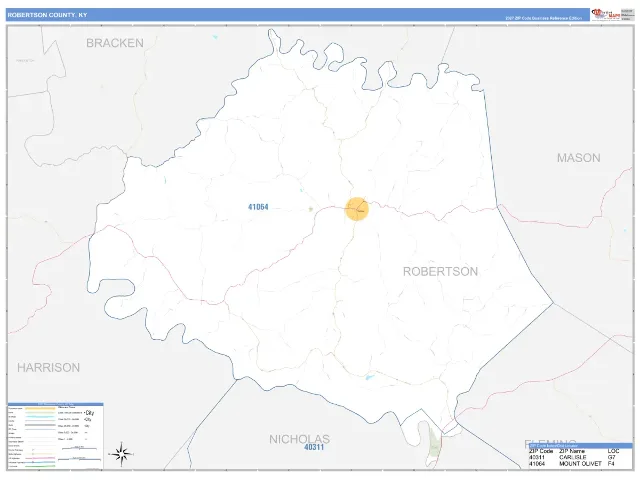This screenshot has width=640, height=480.
Task: Click the green park area near Fleming
Action: coord(435,445)
